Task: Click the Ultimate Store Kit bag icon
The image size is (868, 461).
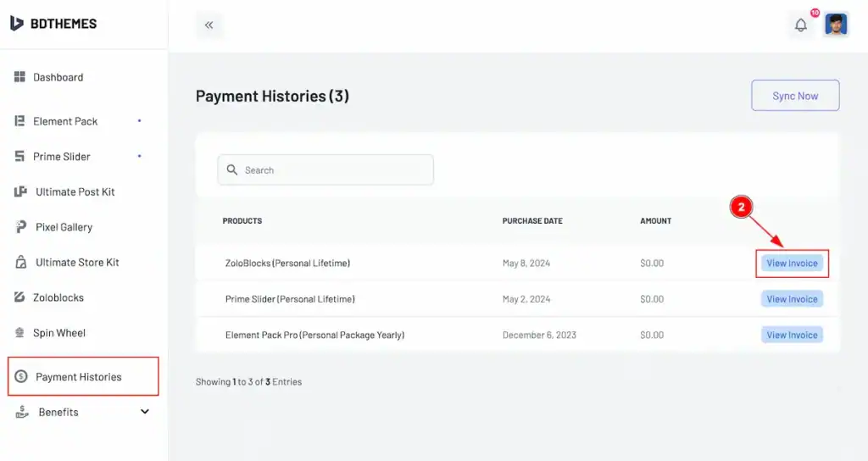Action: (x=20, y=262)
